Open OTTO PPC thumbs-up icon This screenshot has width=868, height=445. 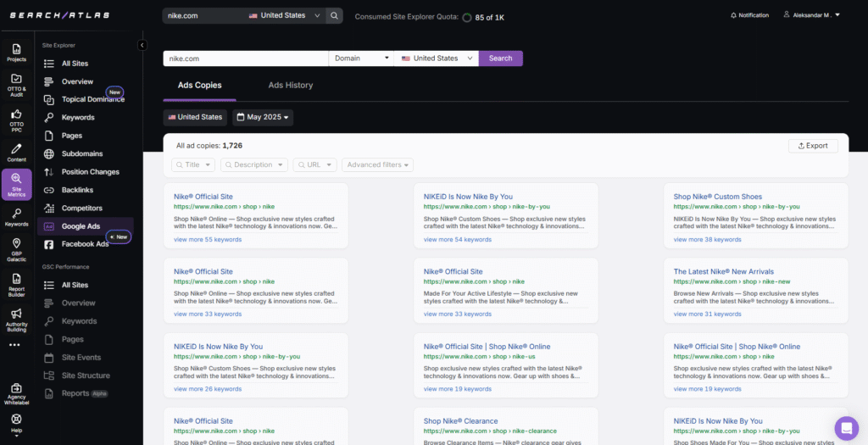(17, 120)
